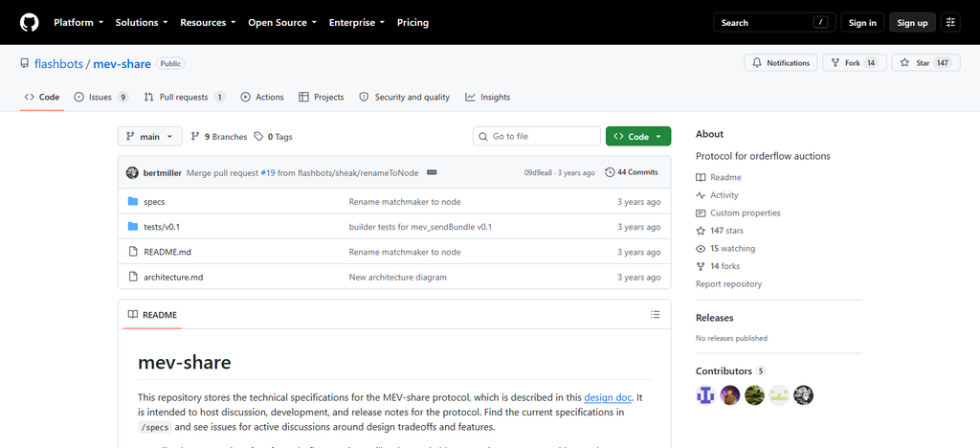Open the Pricing page
The image size is (980, 448).
pos(412,22)
